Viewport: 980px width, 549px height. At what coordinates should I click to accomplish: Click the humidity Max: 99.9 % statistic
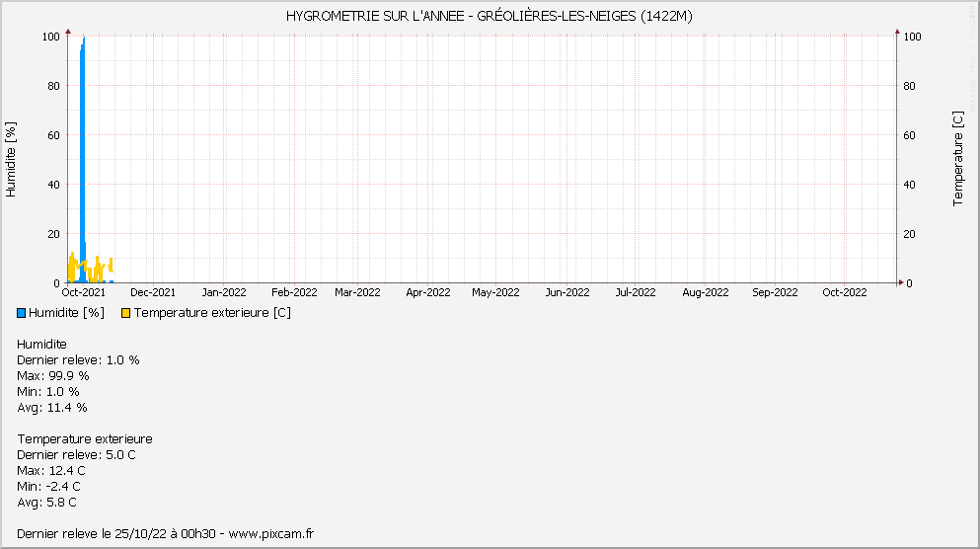tap(53, 375)
